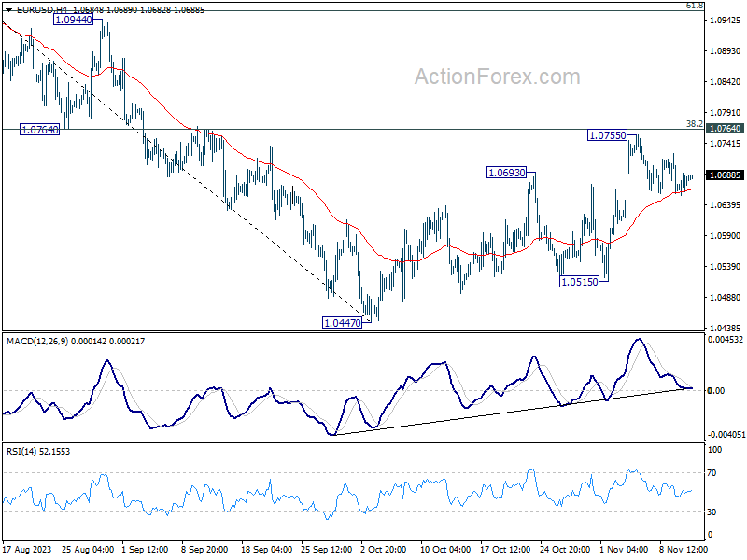Click the 17 Aug 2023 date label
This screenshot has height=560, width=747.
click(27, 550)
